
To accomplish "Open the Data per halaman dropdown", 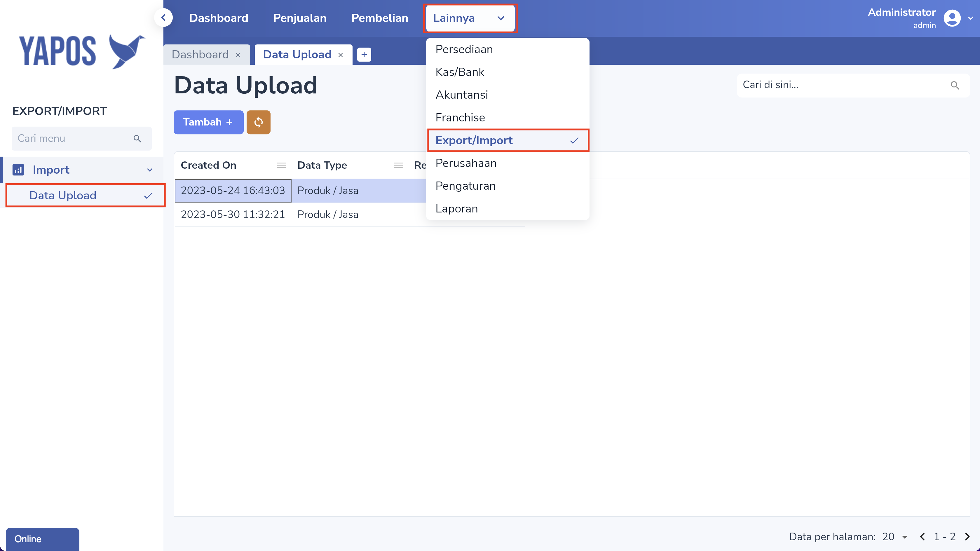I will tap(895, 536).
